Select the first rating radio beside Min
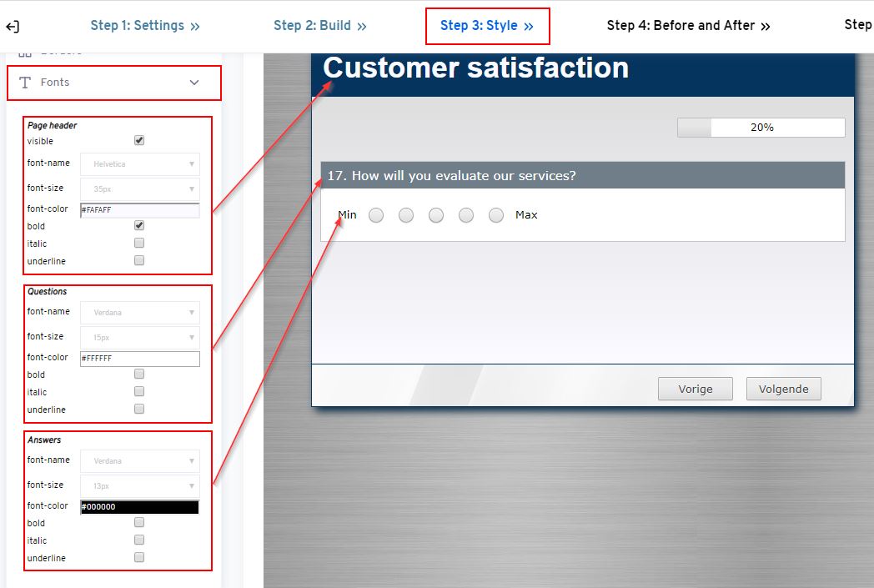 tap(375, 214)
